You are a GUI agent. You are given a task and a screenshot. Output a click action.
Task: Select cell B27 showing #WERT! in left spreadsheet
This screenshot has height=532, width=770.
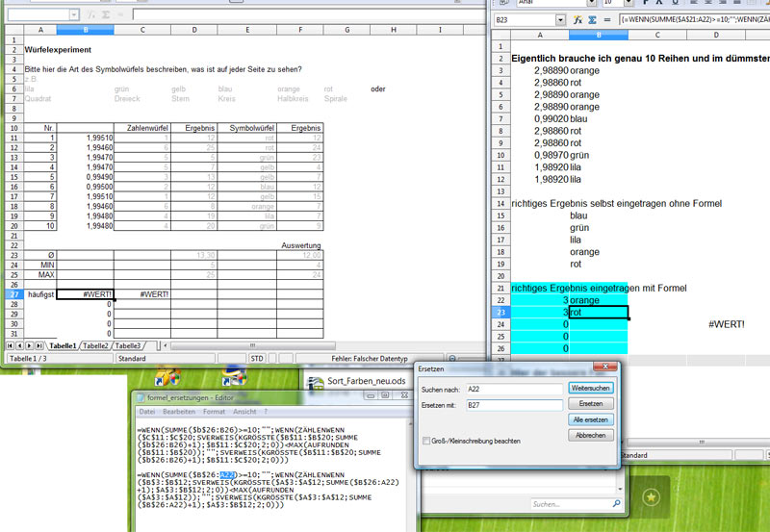pos(86,294)
